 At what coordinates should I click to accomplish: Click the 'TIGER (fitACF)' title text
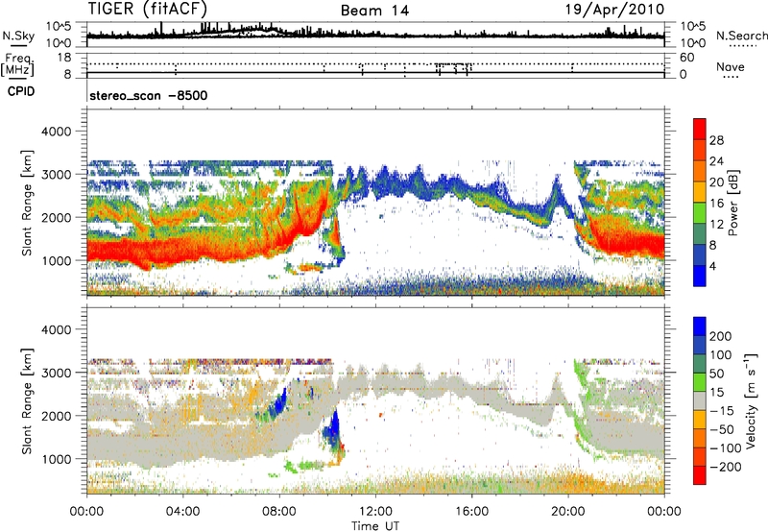tap(148, 9)
